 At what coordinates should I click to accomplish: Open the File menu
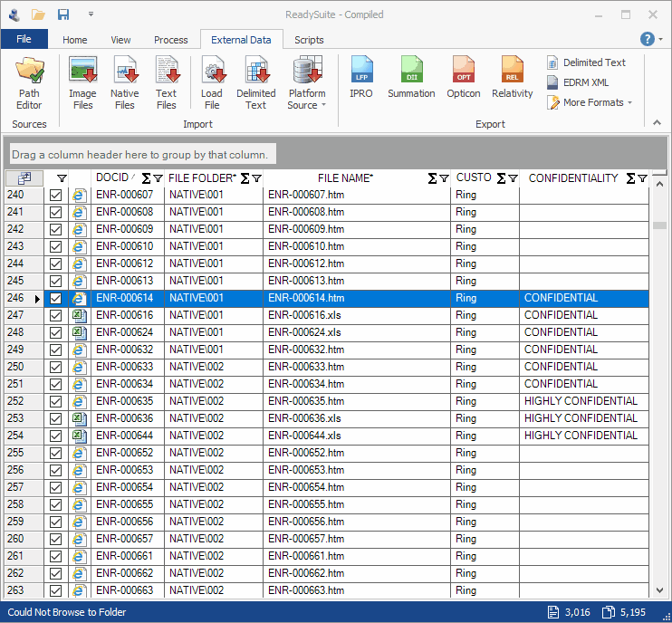coord(24,39)
